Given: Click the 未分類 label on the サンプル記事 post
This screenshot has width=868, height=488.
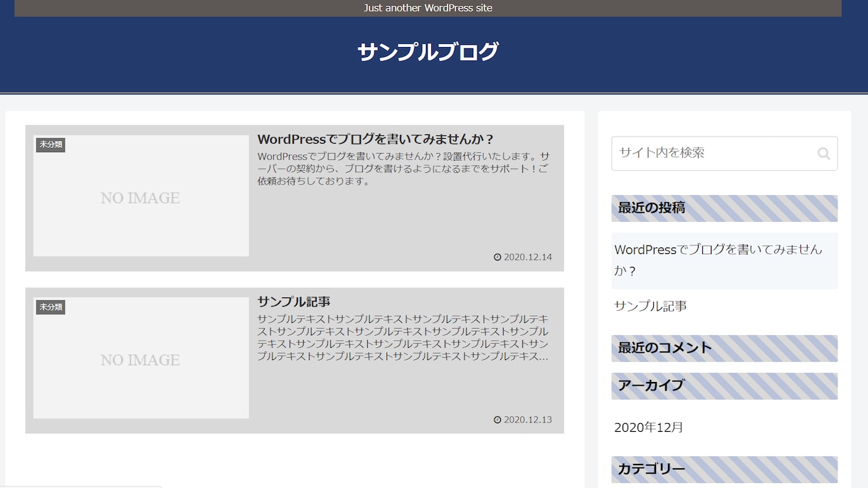Looking at the screenshot, I should tap(51, 307).
